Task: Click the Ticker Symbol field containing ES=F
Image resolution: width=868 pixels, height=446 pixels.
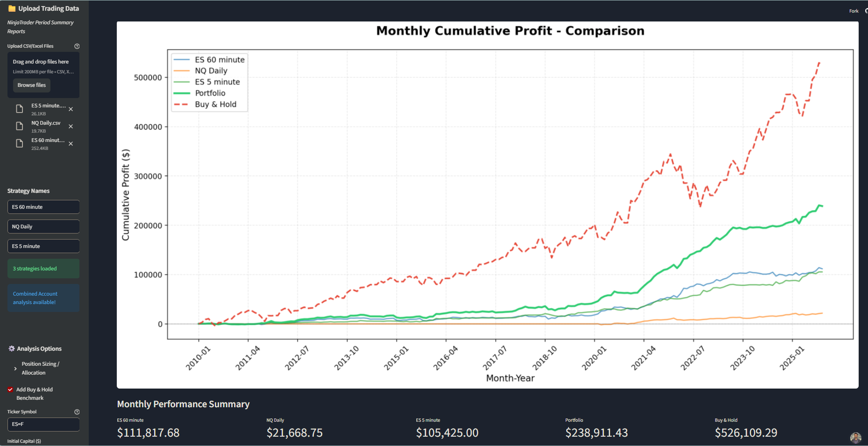Action: 43,425
